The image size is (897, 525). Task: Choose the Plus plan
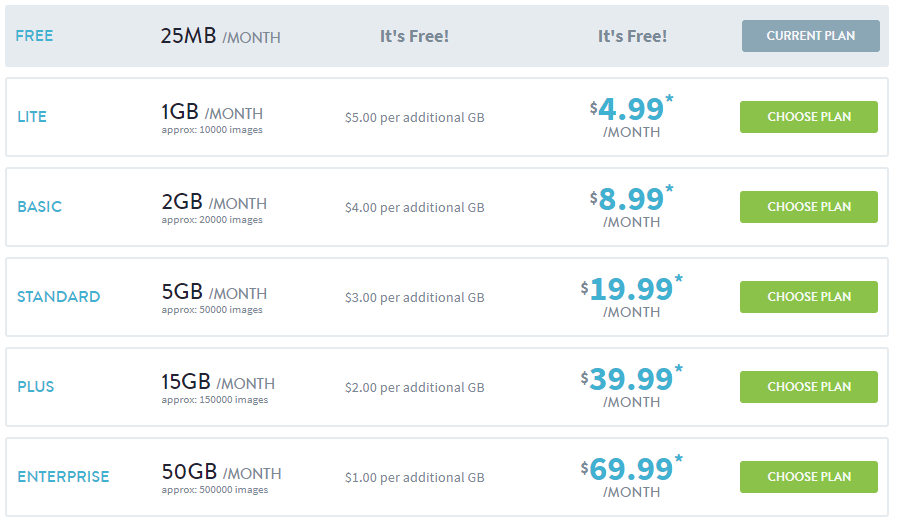pos(808,387)
